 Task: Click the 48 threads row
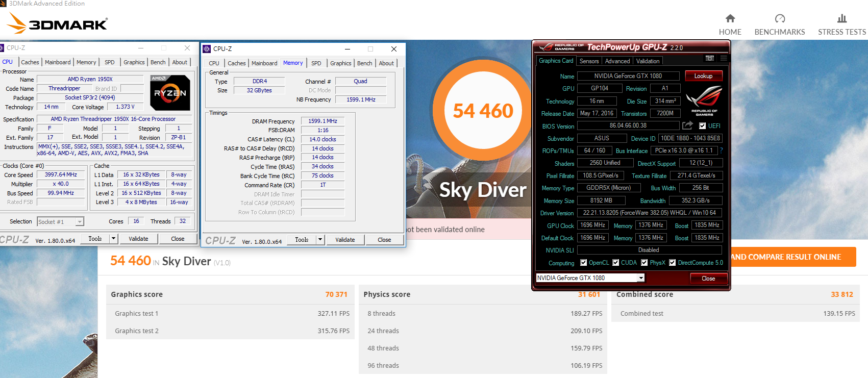click(x=483, y=348)
